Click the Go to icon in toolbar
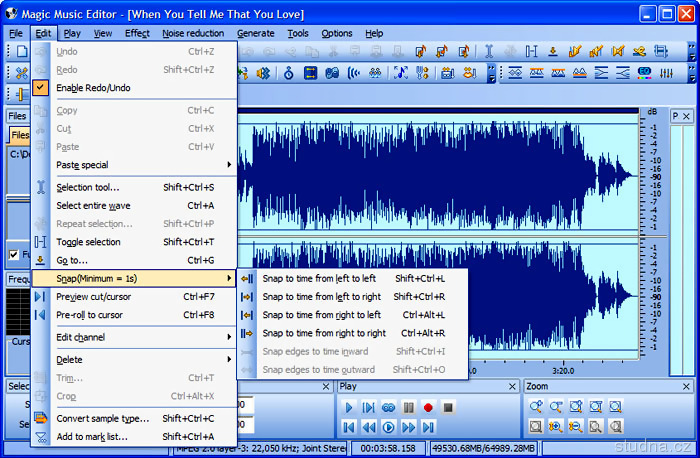The height and width of the screenshot is (458, 700). pyautogui.click(x=552, y=51)
